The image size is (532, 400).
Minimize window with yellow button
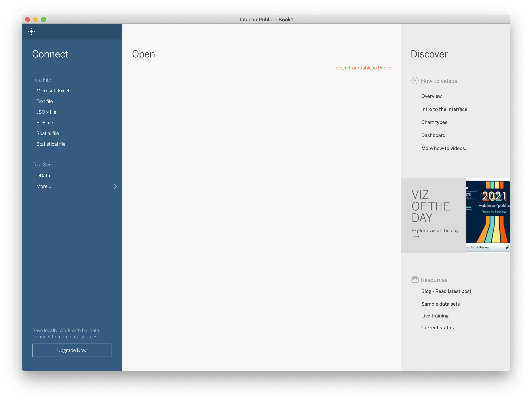[x=36, y=20]
